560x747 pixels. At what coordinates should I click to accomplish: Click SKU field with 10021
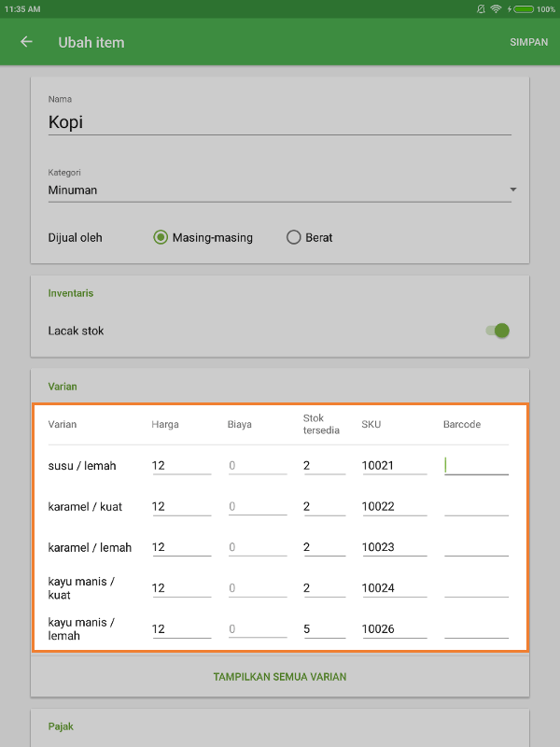pyautogui.click(x=394, y=465)
